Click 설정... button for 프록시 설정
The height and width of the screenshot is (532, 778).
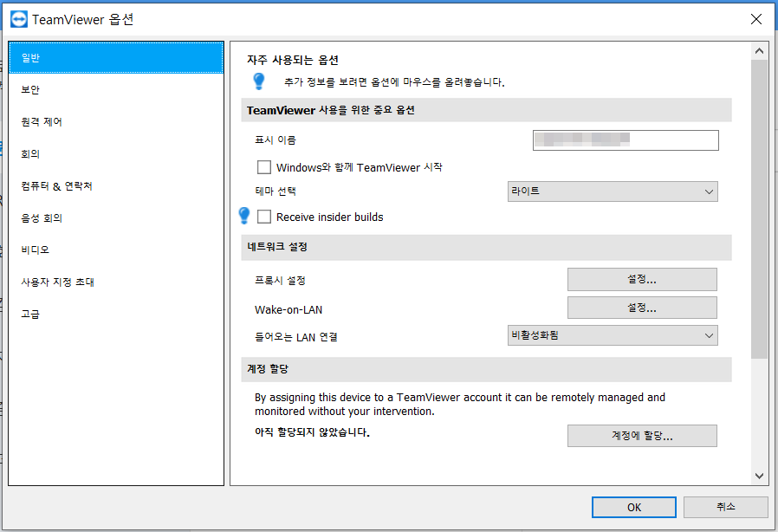click(x=642, y=279)
